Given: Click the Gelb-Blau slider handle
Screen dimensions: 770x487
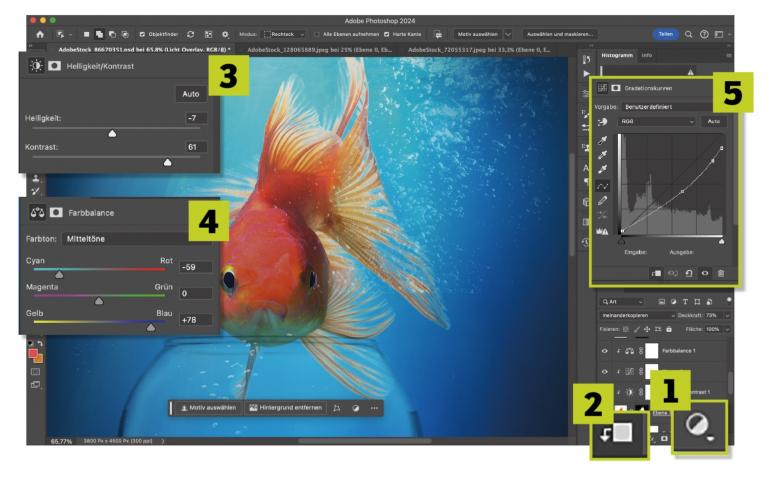Looking at the screenshot, I should (x=151, y=327).
